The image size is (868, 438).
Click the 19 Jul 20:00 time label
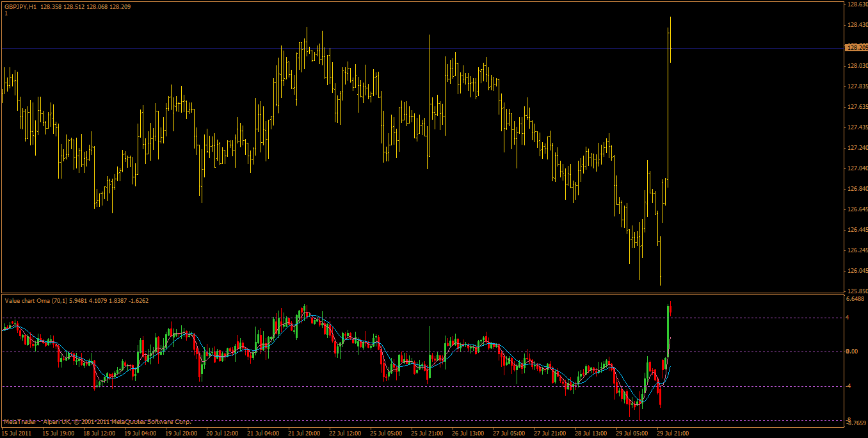(x=182, y=434)
